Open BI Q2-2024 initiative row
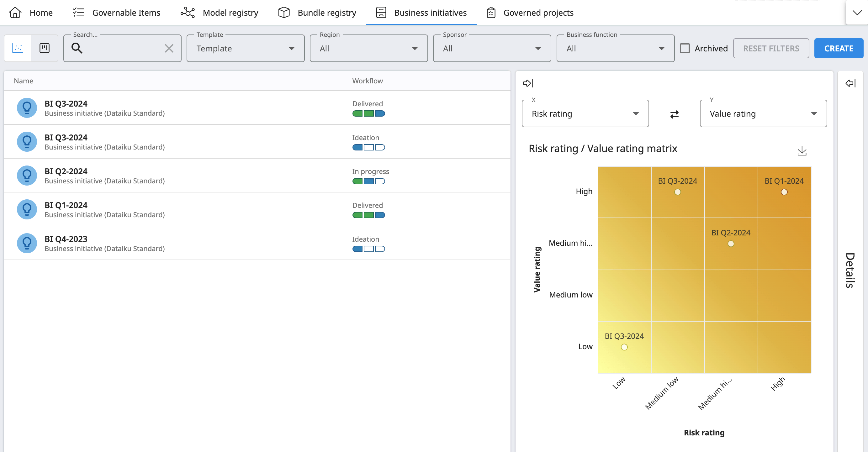The height and width of the screenshot is (452, 868). pos(257,175)
